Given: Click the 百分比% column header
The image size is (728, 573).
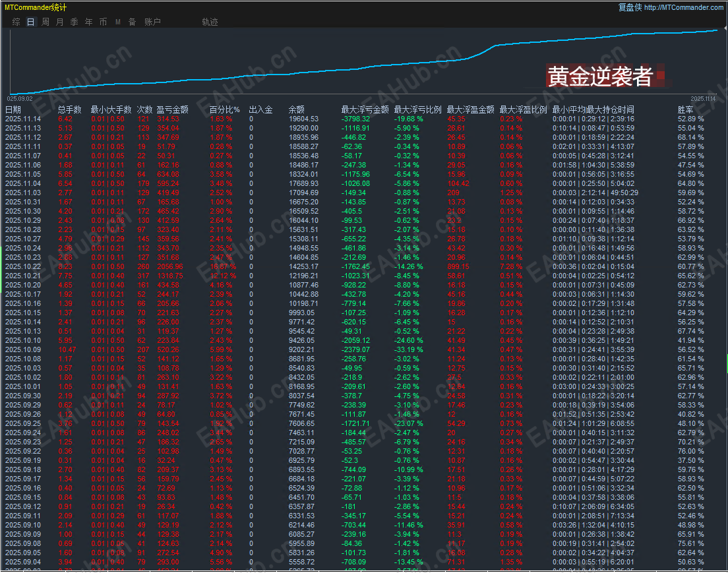Looking at the screenshot, I should pos(224,109).
